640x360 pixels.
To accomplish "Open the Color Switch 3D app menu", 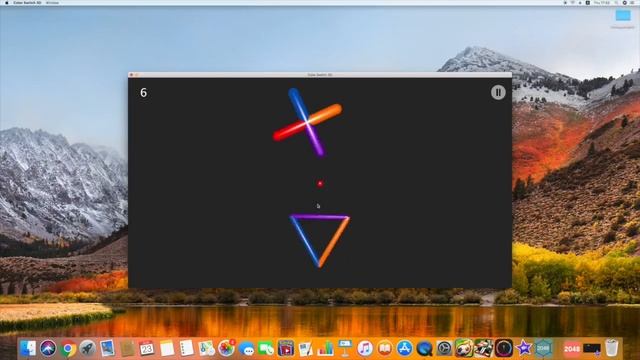I will [27, 2].
